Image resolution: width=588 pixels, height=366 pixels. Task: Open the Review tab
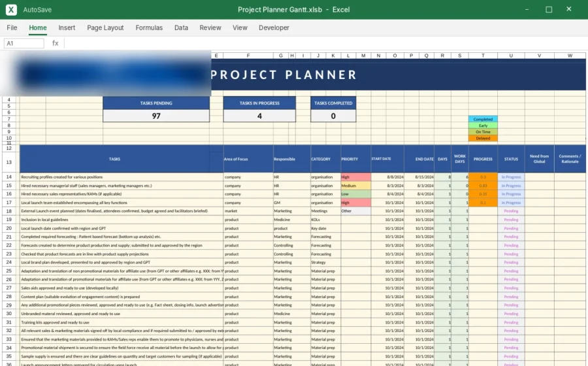coord(210,27)
